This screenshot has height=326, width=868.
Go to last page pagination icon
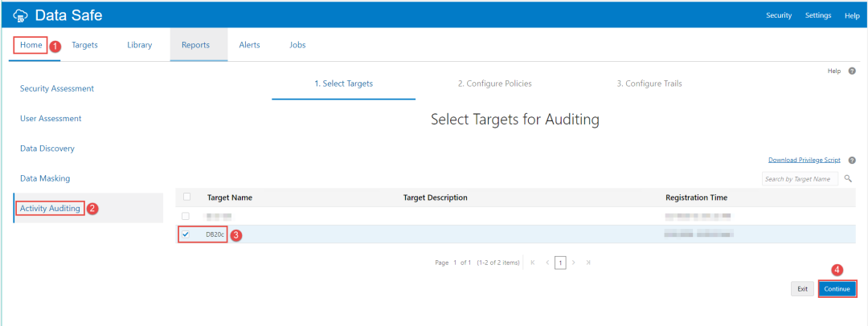click(588, 263)
